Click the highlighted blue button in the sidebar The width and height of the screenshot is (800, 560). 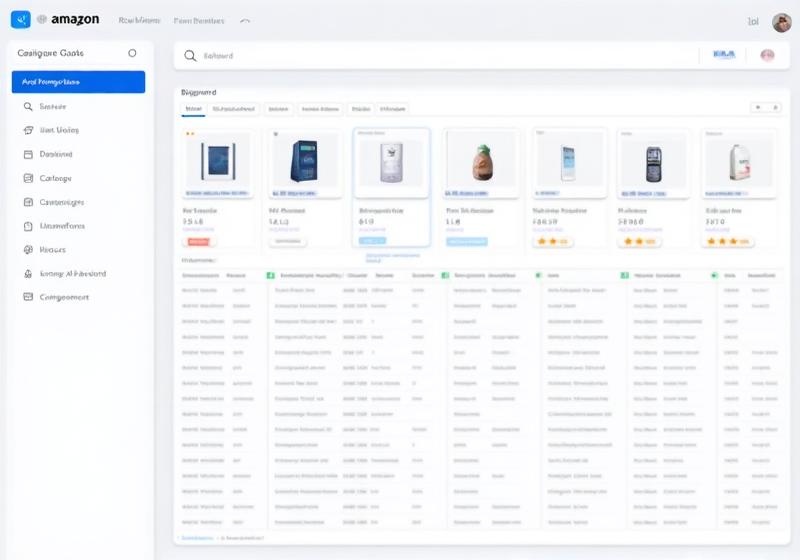click(78, 82)
